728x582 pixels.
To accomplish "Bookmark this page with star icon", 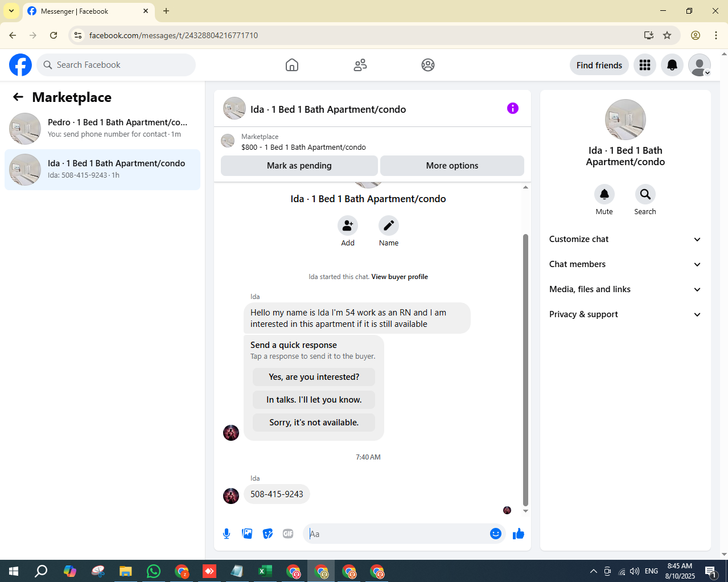I will point(667,35).
